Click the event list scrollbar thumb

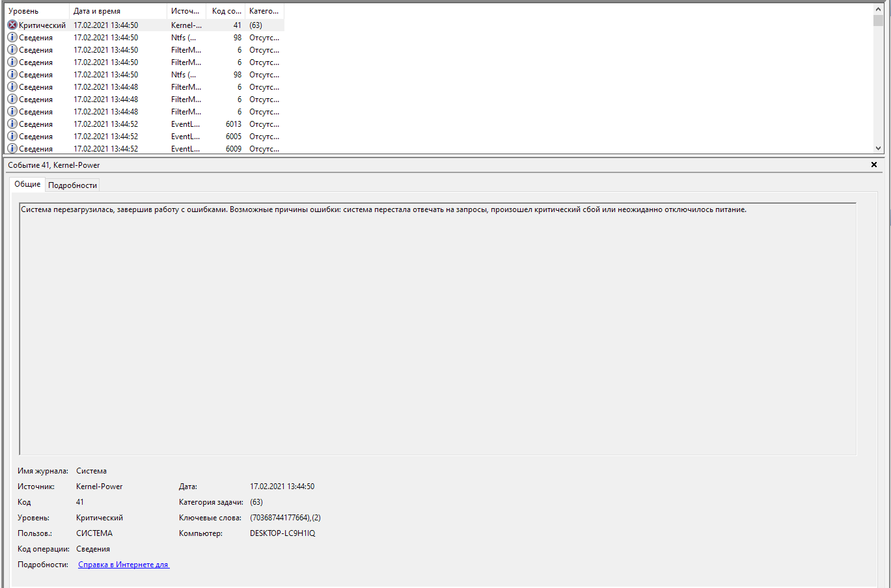coord(878,20)
